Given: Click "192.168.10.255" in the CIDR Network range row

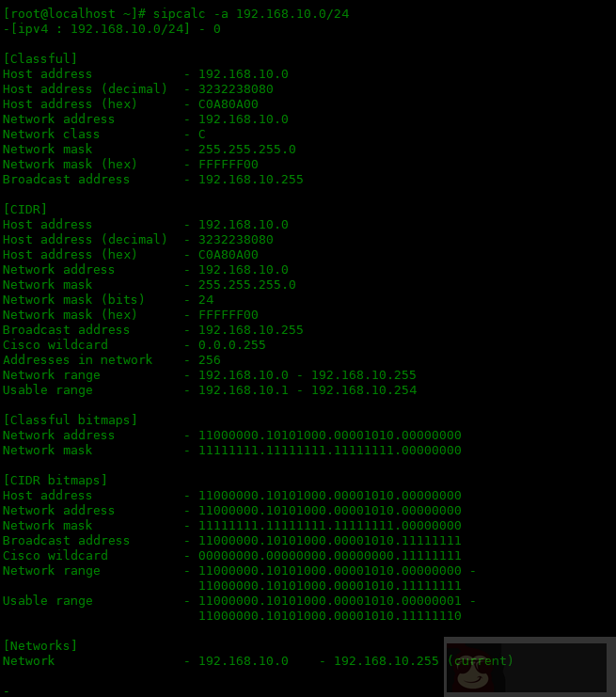Looking at the screenshot, I should click(364, 375).
